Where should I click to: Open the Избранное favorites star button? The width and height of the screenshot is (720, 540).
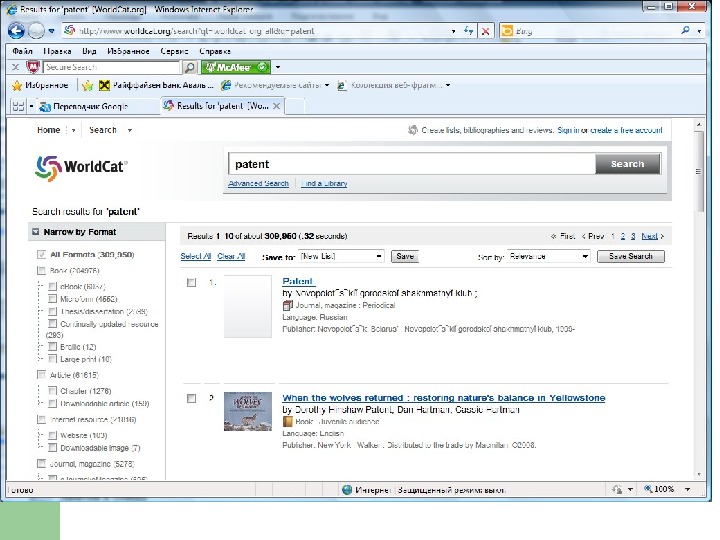tap(39, 85)
